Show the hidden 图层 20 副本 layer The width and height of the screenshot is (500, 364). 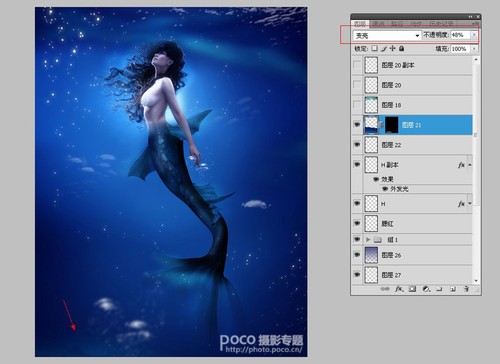coord(357,65)
